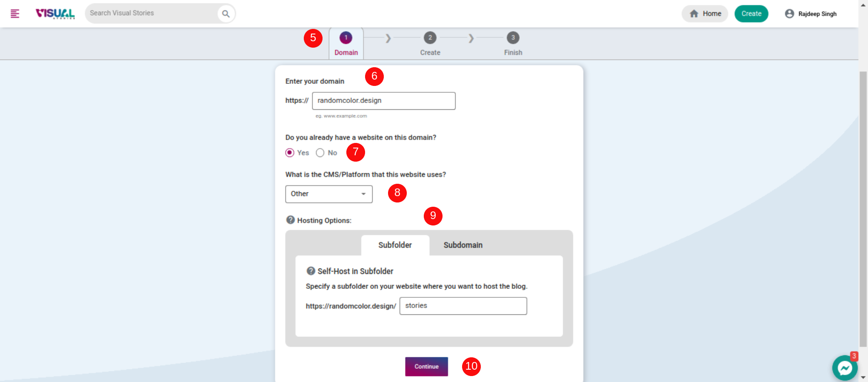This screenshot has width=868, height=382.
Task: Click the chevron between steps 1 and 2
Action: [388, 38]
